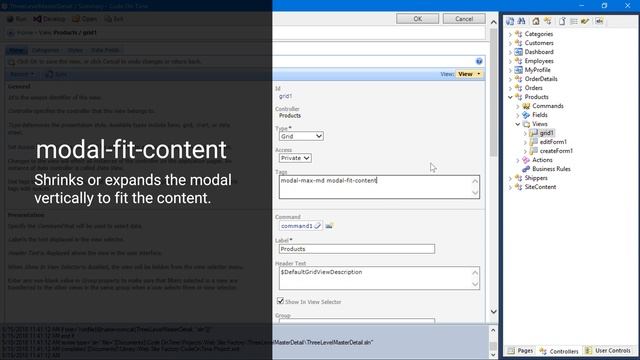The height and width of the screenshot is (360, 640).
Task: Expand the SiteContent tree node
Action: (x=510, y=187)
